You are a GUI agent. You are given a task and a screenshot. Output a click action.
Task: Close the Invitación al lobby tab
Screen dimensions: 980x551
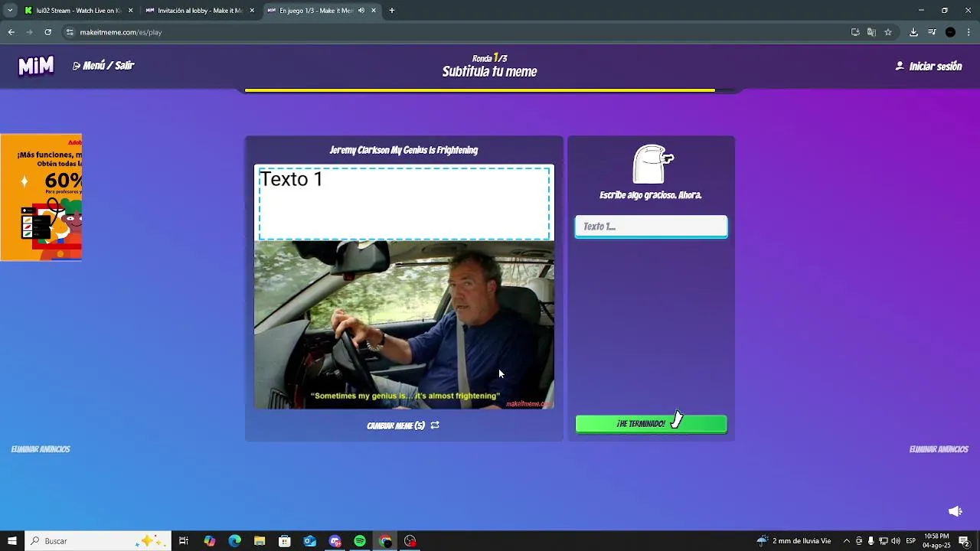252,11
